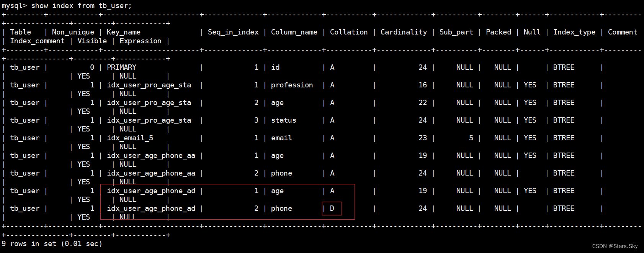The height and width of the screenshot is (253, 644).
Task: Select the 'status' column name value
Action: point(284,120)
